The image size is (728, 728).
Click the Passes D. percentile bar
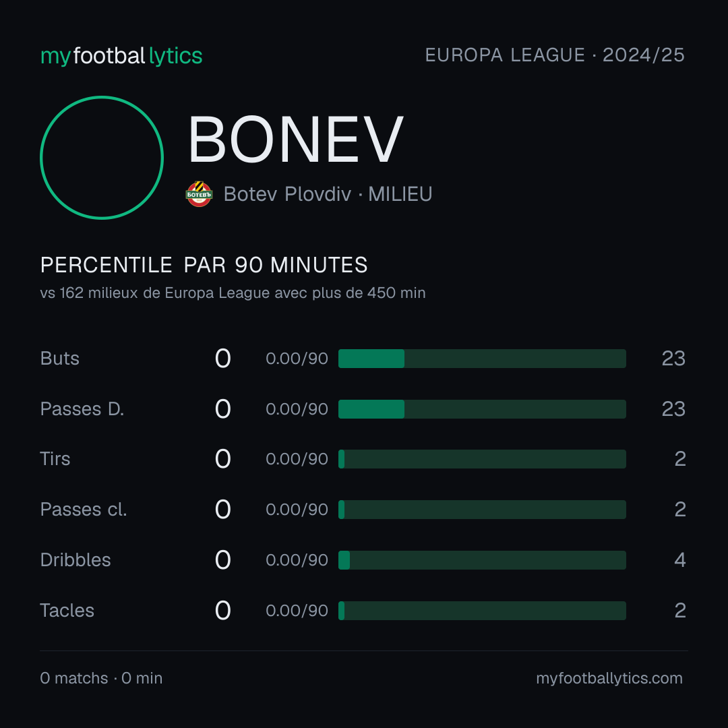(482, 409)
